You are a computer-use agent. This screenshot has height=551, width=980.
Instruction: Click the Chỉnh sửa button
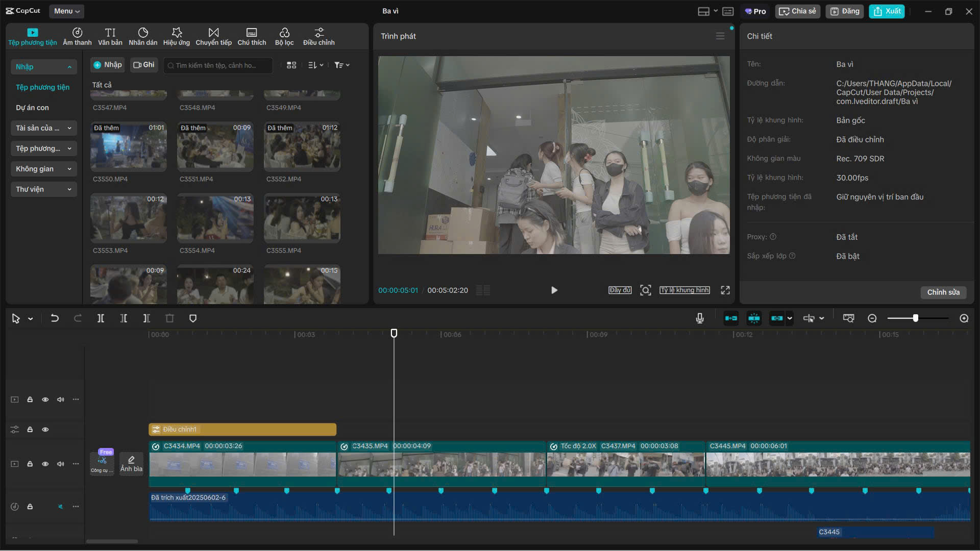coord(943,292)
